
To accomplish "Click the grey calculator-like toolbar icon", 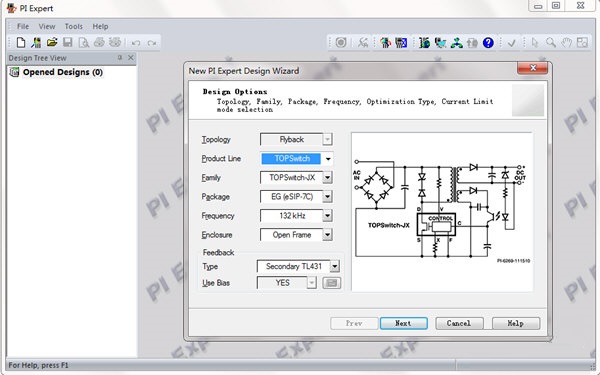I will click(x=472, y=42).
